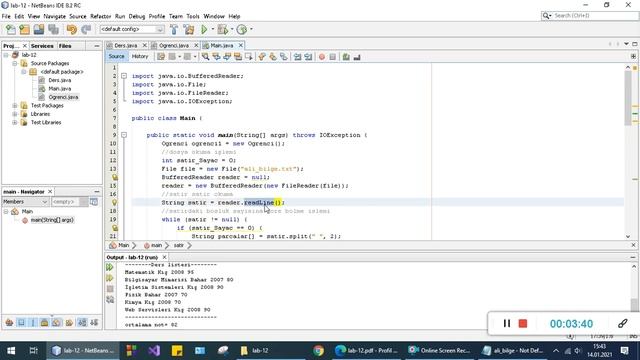Click the Open Project toolbar icon
The width and height of the screenshot is (640, 360).
pos(39,29)
